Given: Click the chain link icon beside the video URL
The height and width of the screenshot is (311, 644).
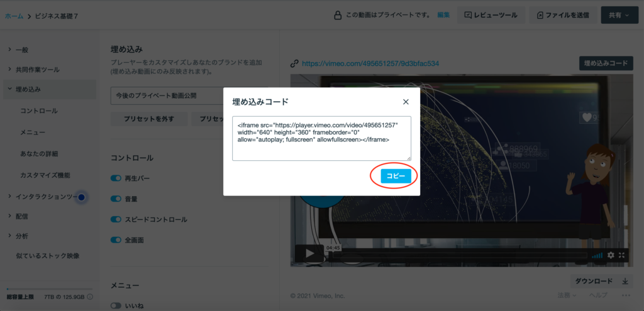Looking at the screenshot, I should pyautogui.click(x=294, y=63).
